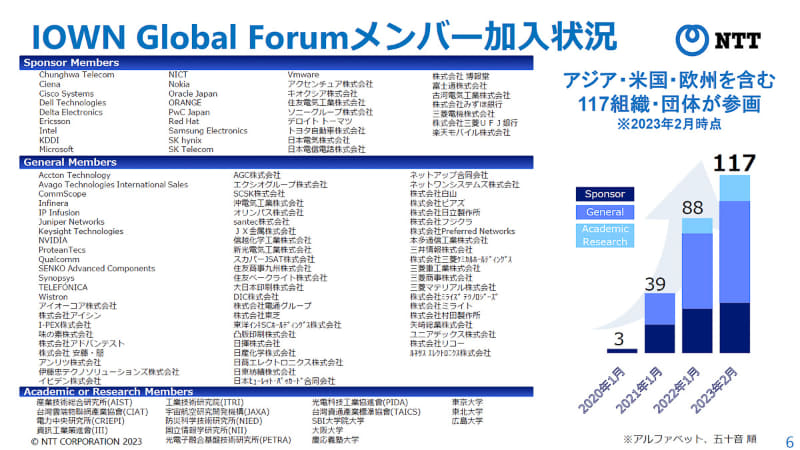Click the 2020年1月 axis label
Screen dimensions: 800x450
point(602,389)
